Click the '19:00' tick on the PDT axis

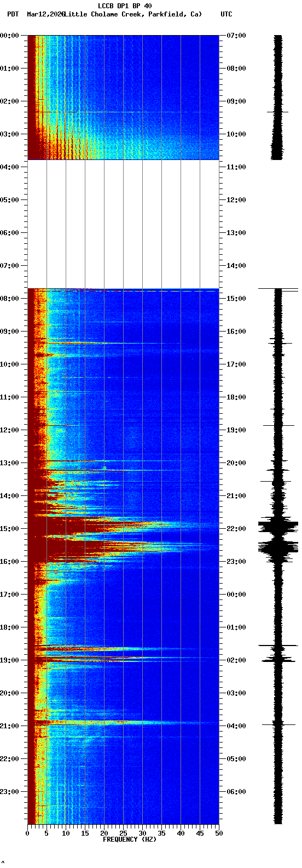point(9,660)
